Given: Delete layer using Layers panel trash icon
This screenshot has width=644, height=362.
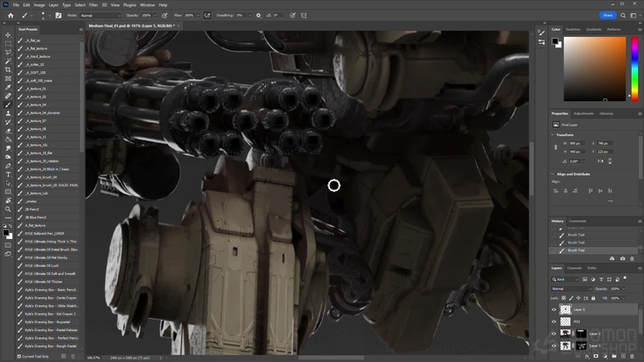Looking at the screenshot, I should (632, 357).
